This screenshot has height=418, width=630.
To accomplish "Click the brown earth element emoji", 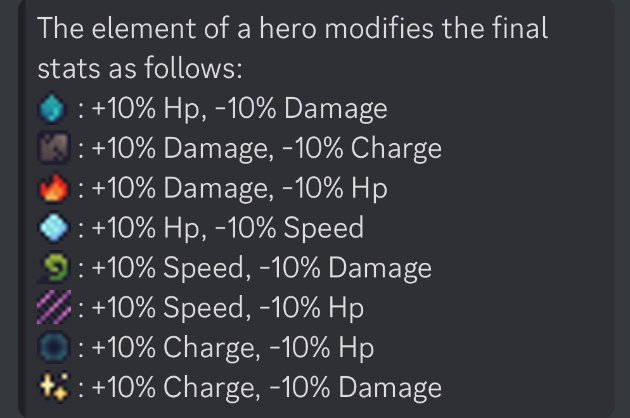I will point(54,148).
